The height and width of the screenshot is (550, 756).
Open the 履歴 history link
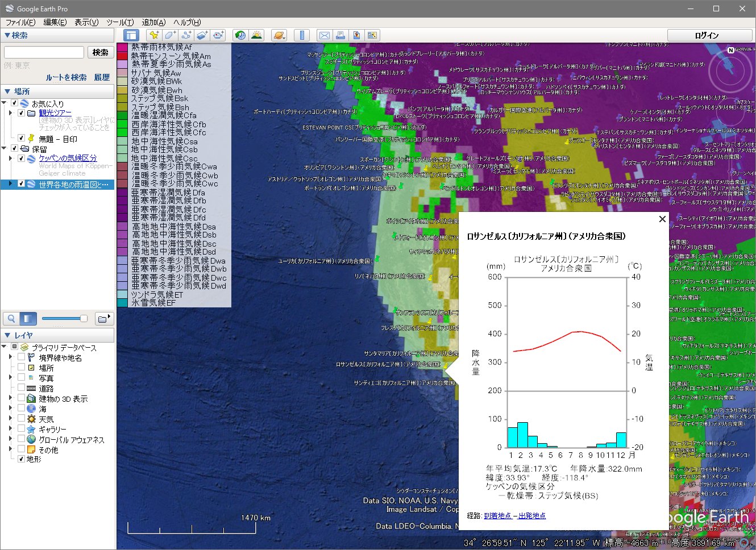[102, 77]
